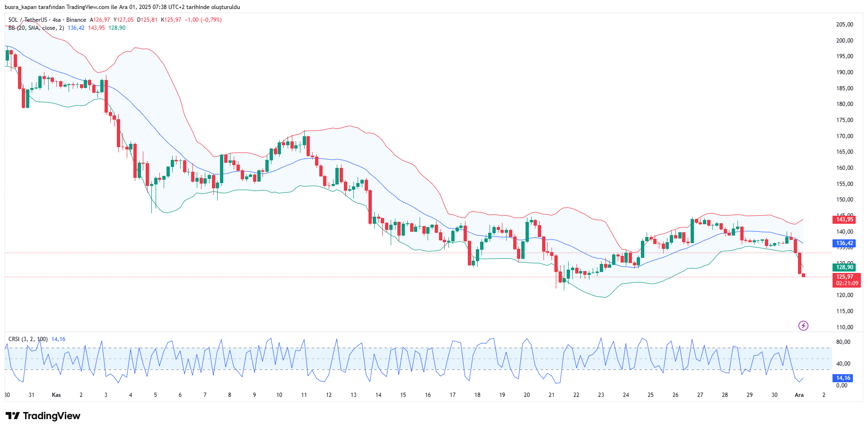The image size is (868, 430).
Task: Click the 'Ara' month label on time axis
Action: pos(799,395)
